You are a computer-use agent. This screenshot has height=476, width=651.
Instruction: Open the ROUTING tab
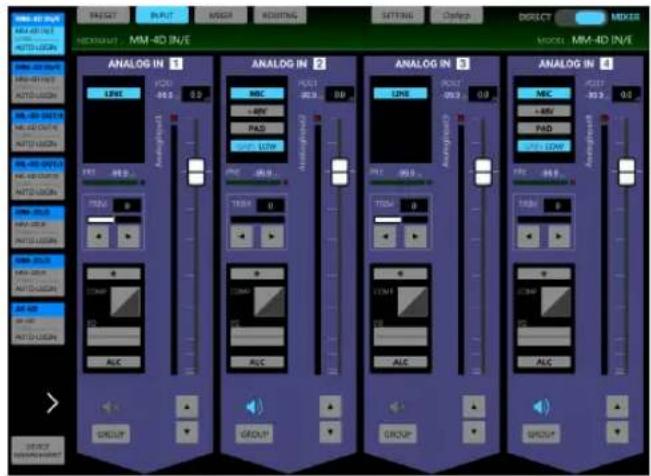click(280, 16)
